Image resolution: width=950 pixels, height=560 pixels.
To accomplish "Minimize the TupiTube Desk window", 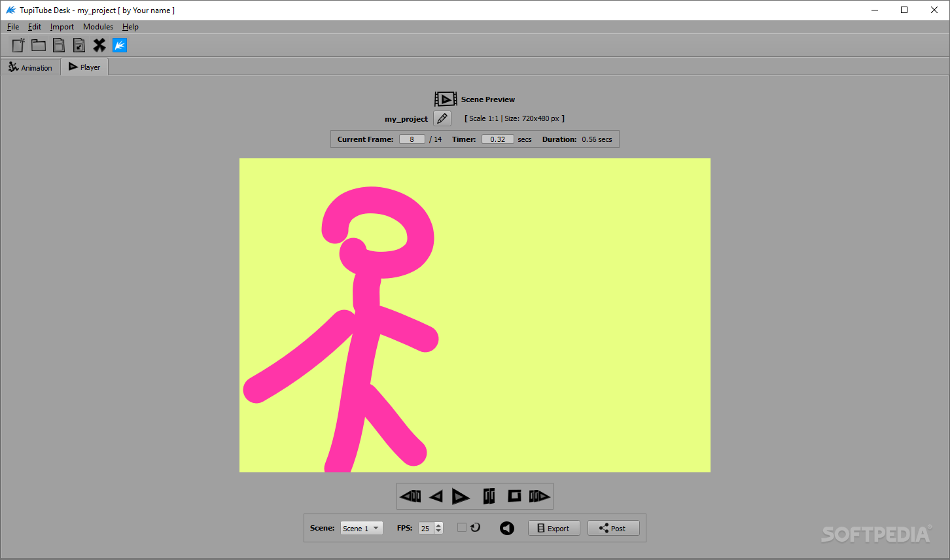I will (x=875, y=10).
